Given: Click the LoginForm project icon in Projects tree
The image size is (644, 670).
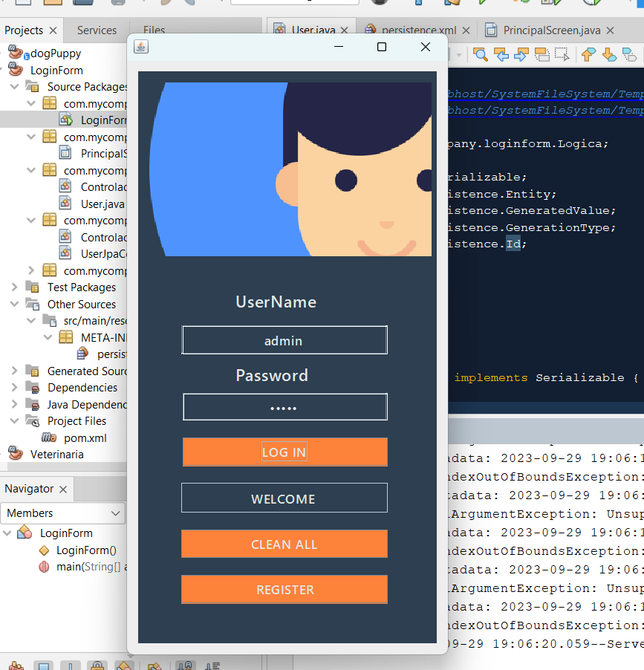Looking at the screenshot, I should (x=16, y=68).
